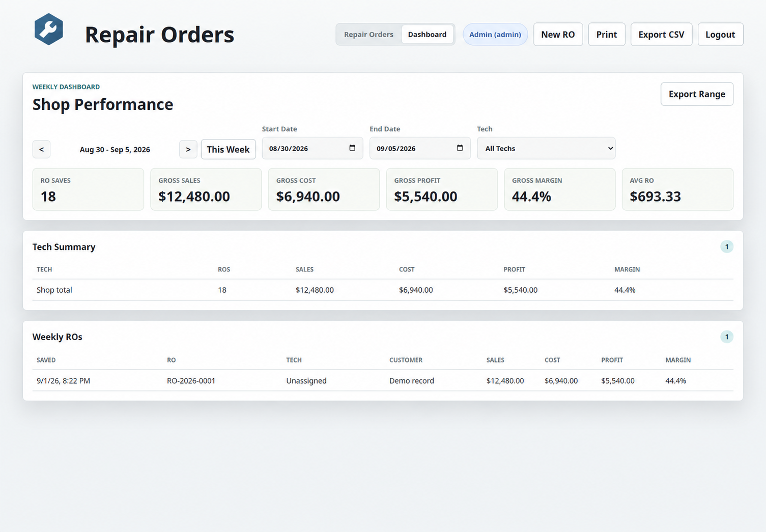
Task: Click Weekly ROs count badge
Action: pos(727,337)
